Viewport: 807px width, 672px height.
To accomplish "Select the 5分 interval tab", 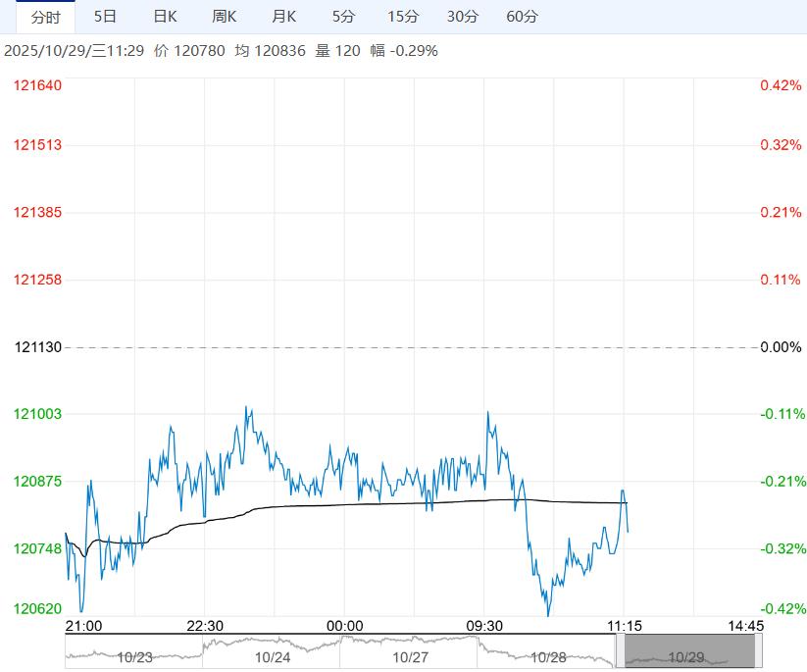I will tap(344, 17).
